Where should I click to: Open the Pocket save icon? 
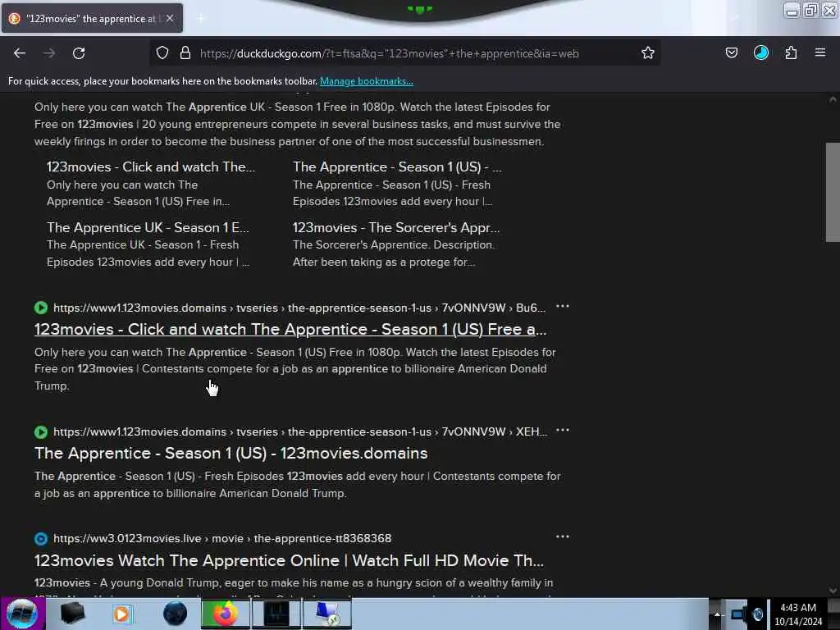731,52
